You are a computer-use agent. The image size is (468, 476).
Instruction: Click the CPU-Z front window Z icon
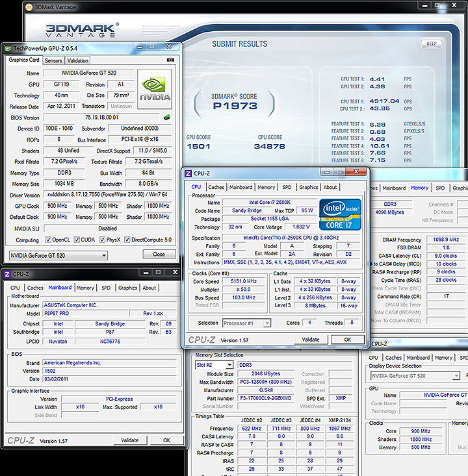point(188,173)
